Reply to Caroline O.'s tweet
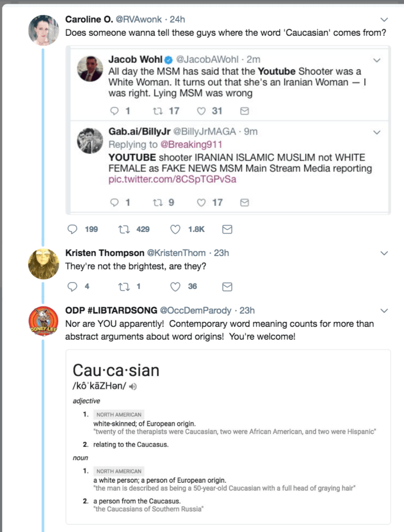The width and height of the screenshot is (404, 532). 73,229
